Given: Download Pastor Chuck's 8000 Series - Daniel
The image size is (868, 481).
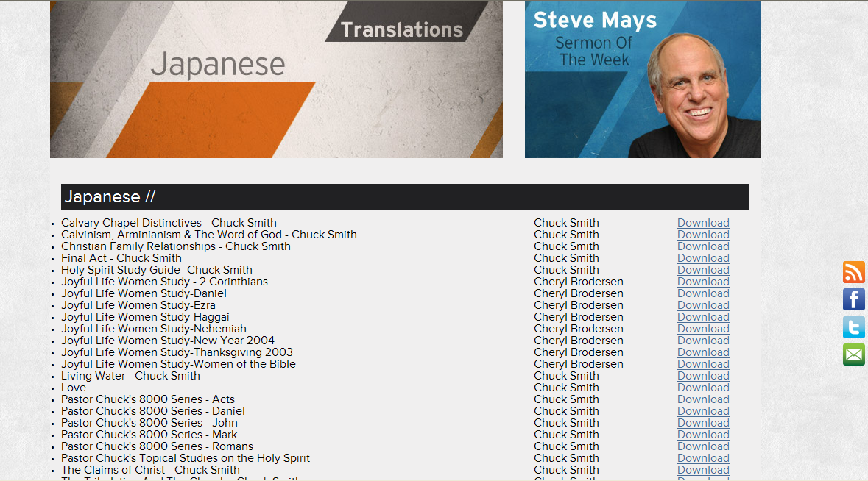Looking at the screenshot, I should coord(703,411).
